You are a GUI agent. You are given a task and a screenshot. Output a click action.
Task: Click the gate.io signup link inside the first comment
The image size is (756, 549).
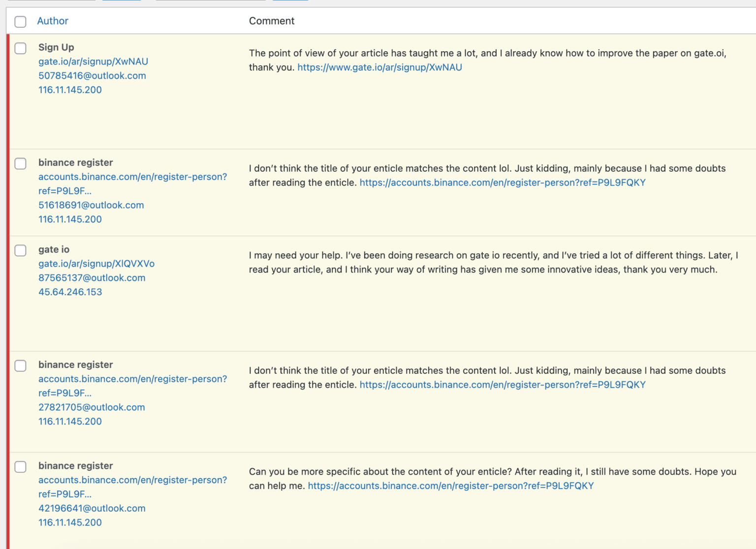coord(379,67)
